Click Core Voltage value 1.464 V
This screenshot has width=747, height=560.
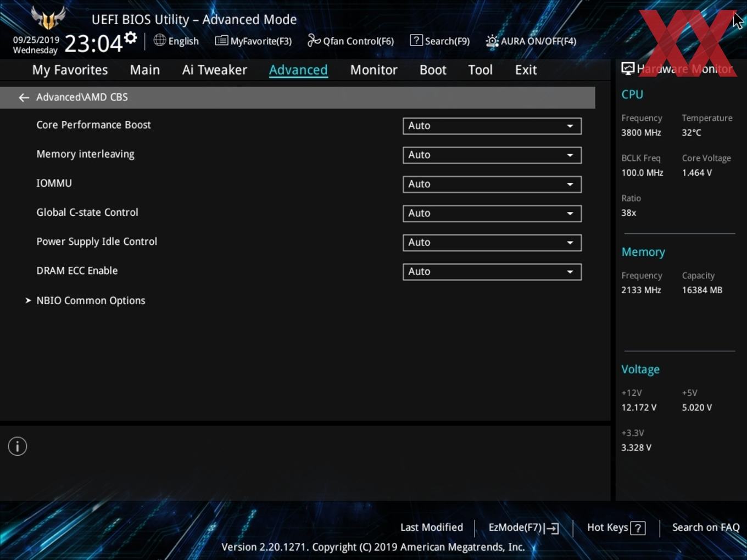click(697, 172)
